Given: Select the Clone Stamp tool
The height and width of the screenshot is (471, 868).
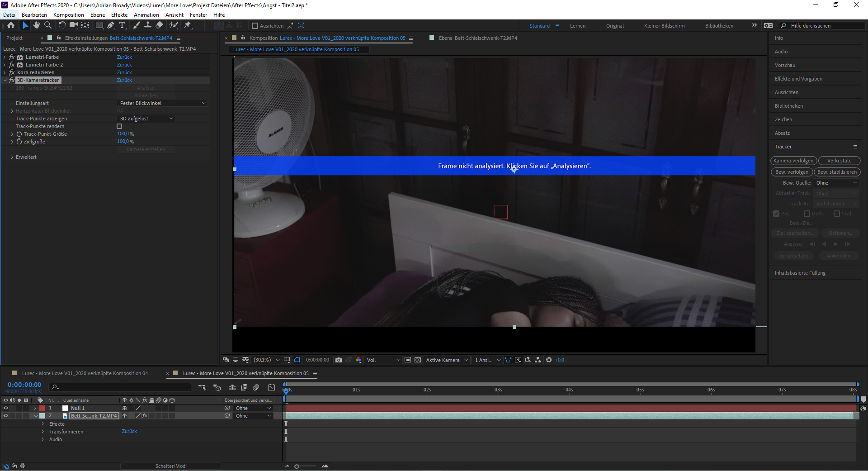Looking at the screenshot, I should click(148, 26).
